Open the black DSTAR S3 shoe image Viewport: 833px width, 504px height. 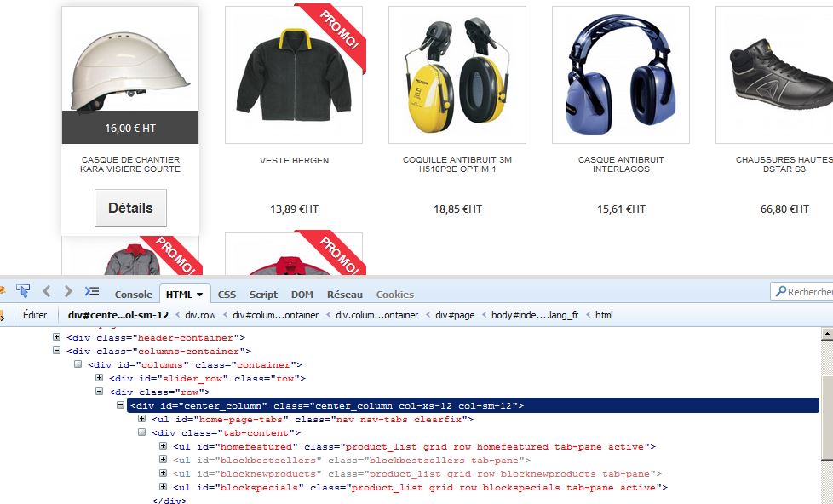pos(774,75)
